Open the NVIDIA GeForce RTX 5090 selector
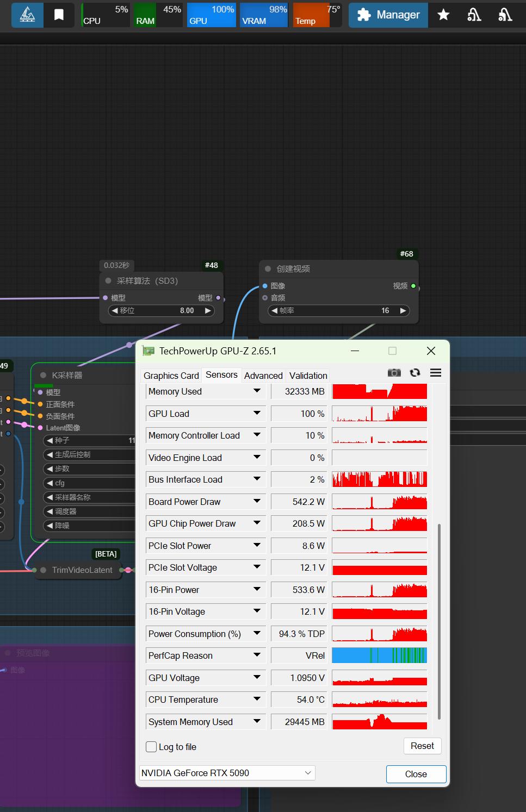The height and width of the screenshot is (812, 526). 227,773
